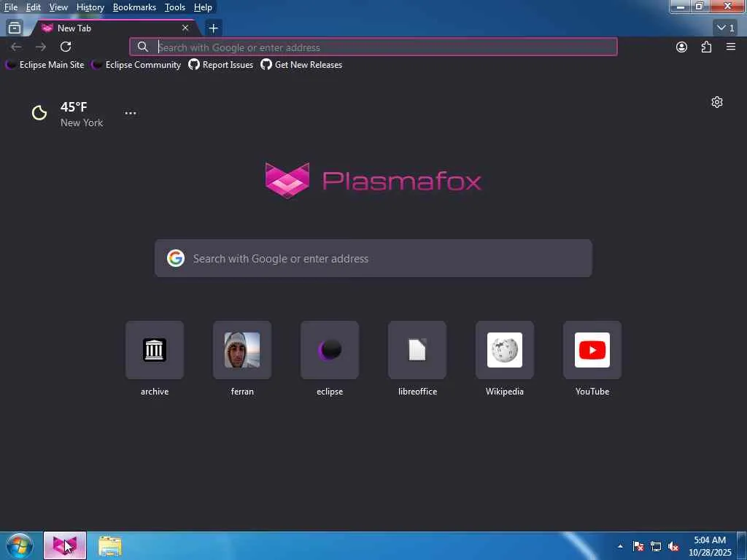Open the Tools menu

pyautogui.click(x=175, y=7)
